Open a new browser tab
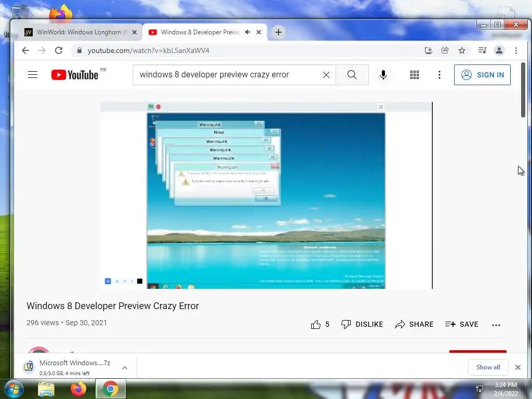 (x=278, y=32)
